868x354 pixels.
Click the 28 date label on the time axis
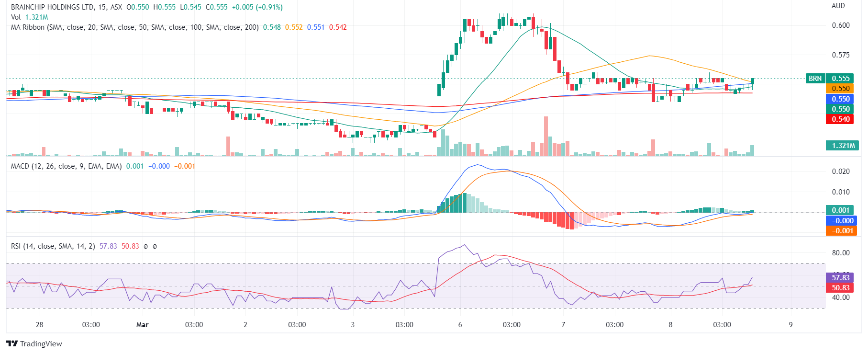pyautogui.click(x=40, y=325)
